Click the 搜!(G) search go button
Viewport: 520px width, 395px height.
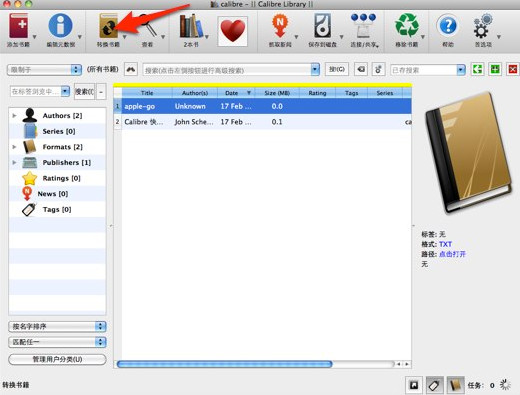337,69
